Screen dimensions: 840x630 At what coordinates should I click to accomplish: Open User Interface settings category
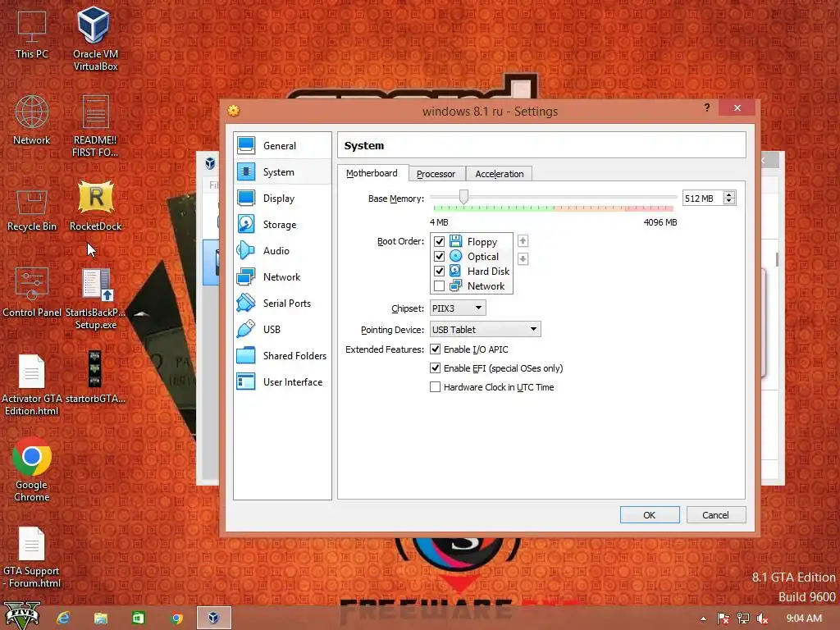(x=282, y=382)
